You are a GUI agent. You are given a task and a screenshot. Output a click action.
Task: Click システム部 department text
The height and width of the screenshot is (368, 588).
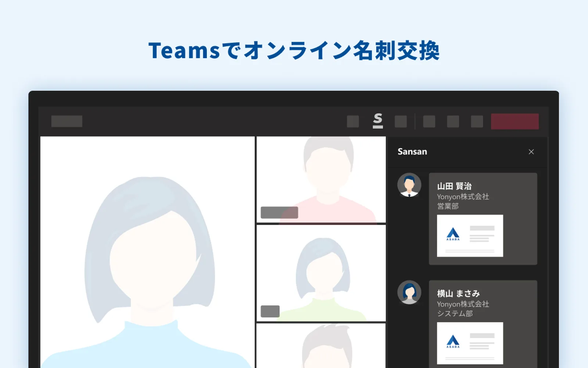455,314
